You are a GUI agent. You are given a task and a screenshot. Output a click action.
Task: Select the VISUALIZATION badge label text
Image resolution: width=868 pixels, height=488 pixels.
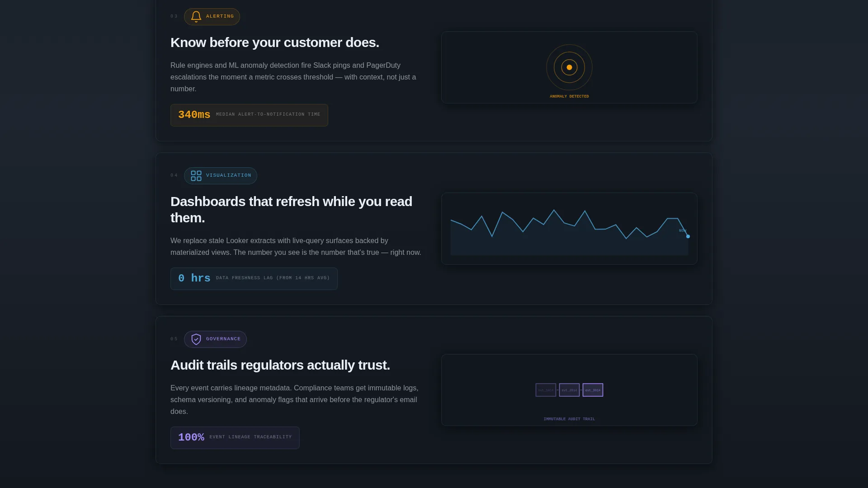pyautogui.click(x=228, y=175)
